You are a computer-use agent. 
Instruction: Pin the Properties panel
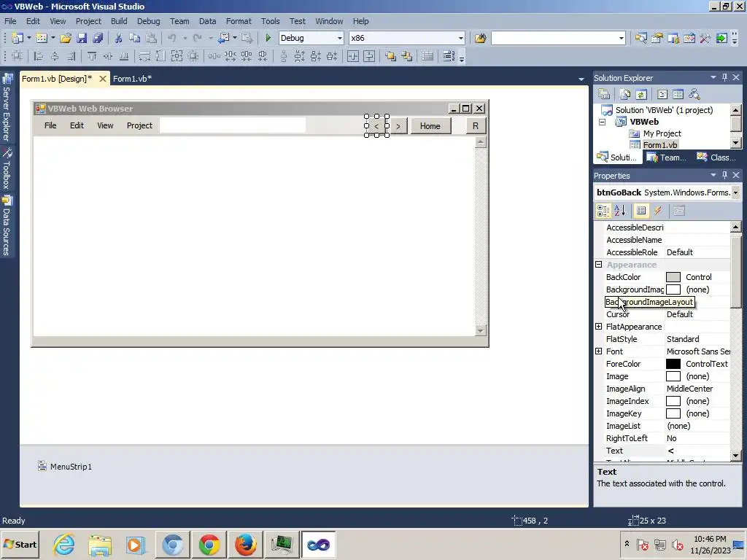[724, 175]
